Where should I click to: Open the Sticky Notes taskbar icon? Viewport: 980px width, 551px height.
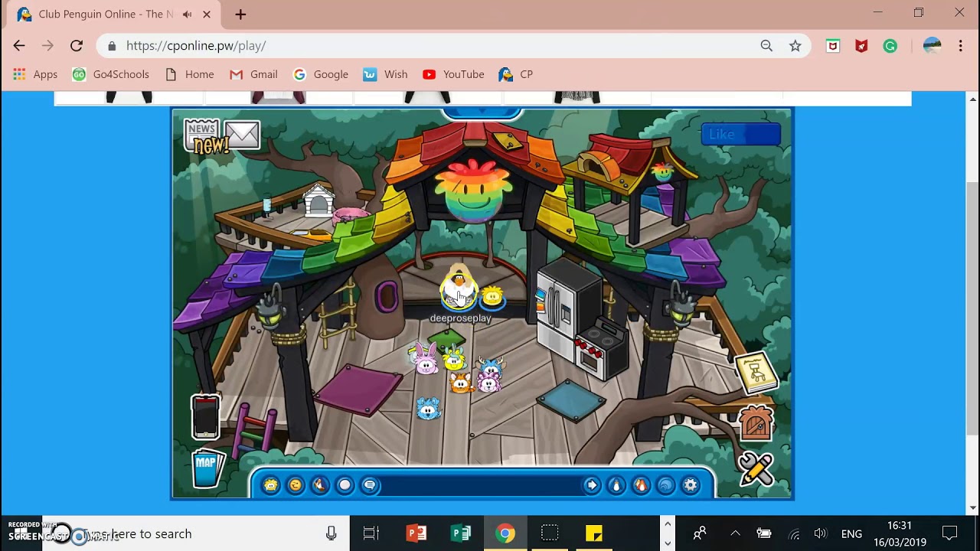[x=594, y=533]
